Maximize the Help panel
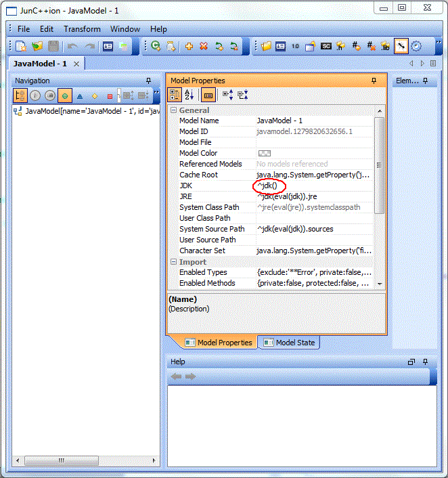Screen dimensions: 448x478 (411, 362)
